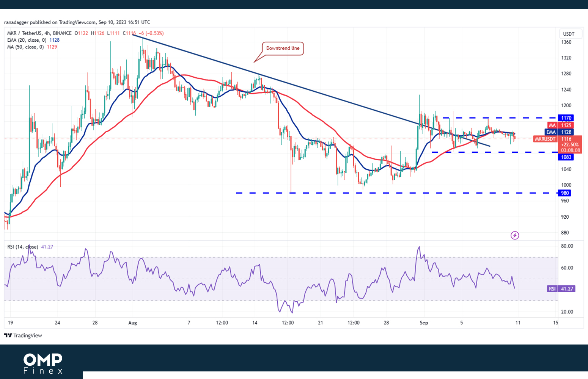
Task: Click the 960 price axis label
Action: tap(565, 201)
